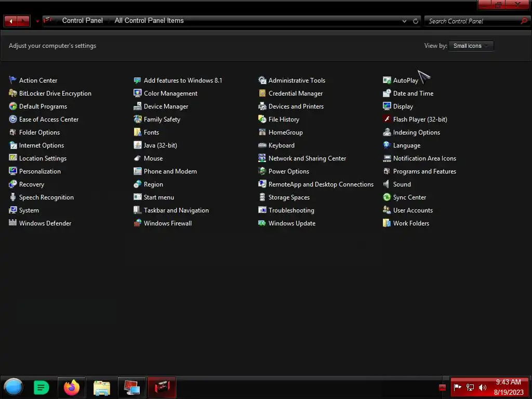
Task: Click the Work Folders icon
Action: [387, 223]
